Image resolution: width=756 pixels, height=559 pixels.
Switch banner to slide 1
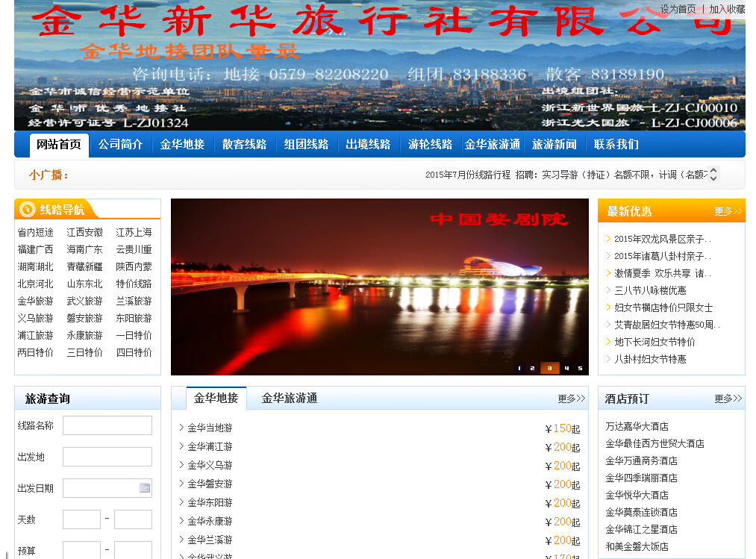pos(519,368)
